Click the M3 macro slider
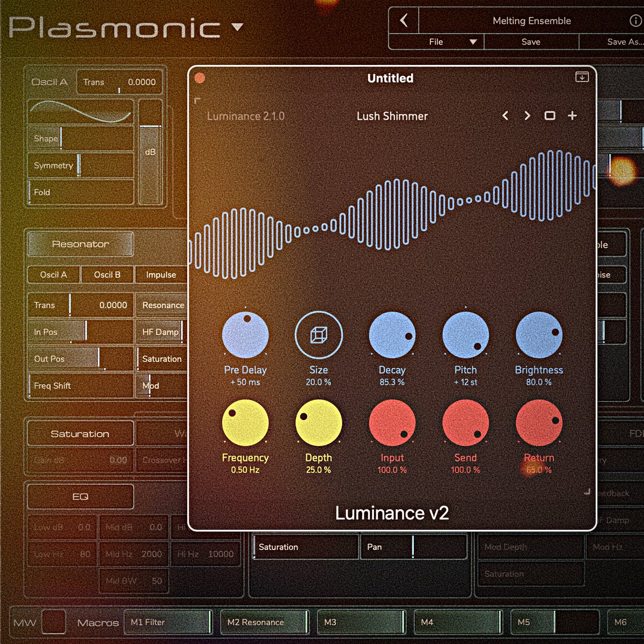Screen dimensions: 644x644 click(362, 622)
